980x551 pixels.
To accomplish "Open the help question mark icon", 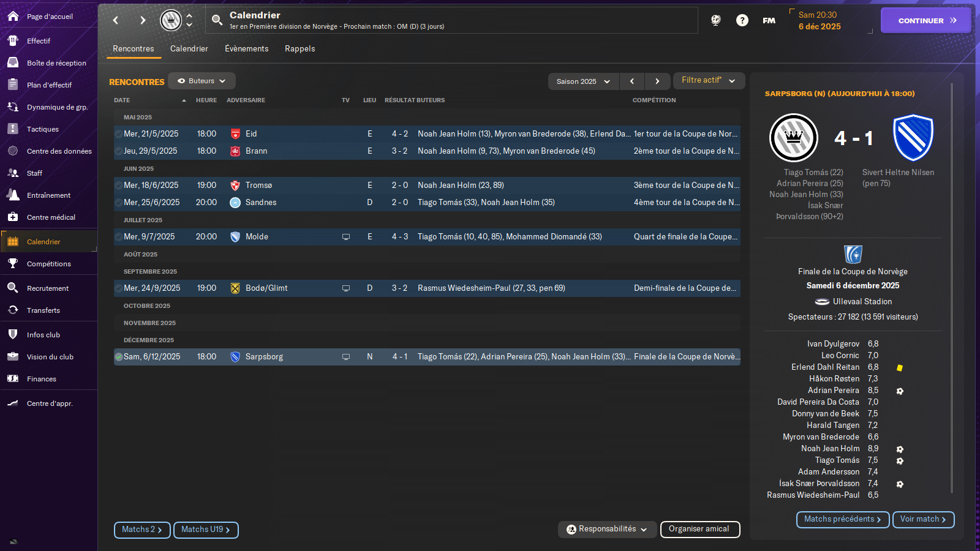I will 742,20.
